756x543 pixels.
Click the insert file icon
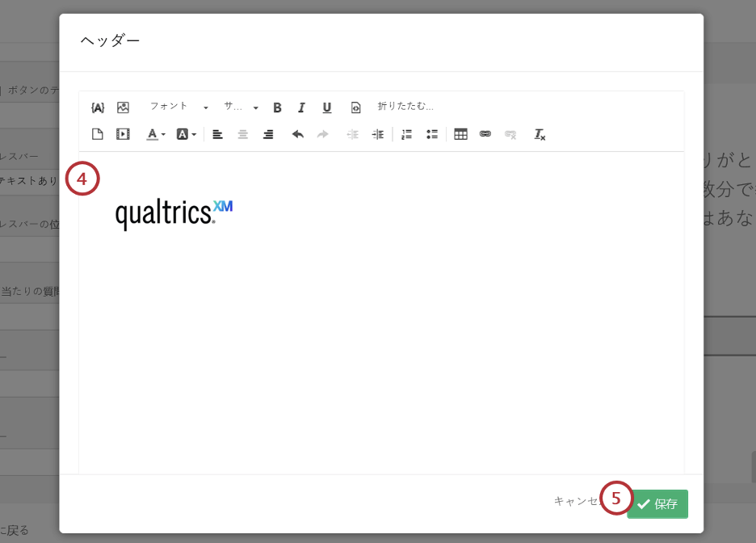coord(98,134)
